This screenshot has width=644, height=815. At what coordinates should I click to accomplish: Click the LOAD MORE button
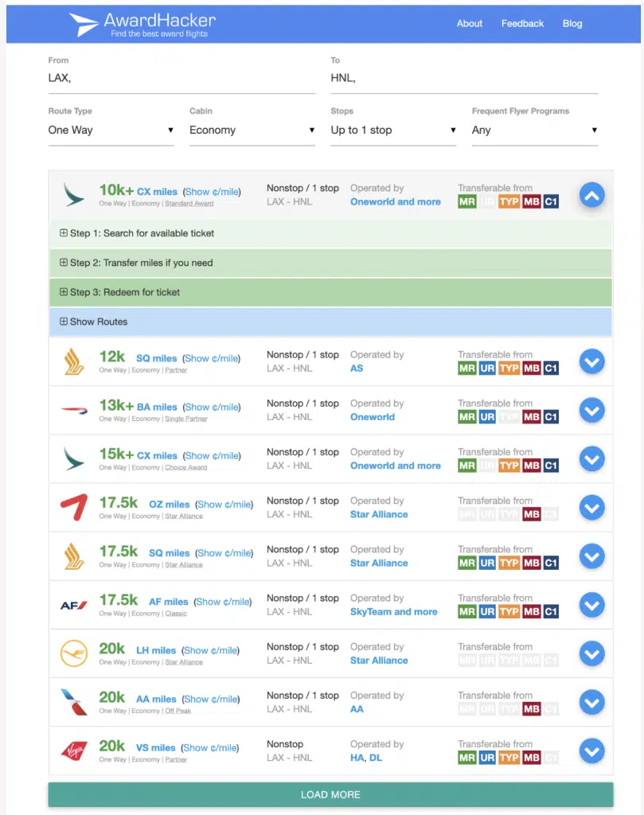click(330, 794)
